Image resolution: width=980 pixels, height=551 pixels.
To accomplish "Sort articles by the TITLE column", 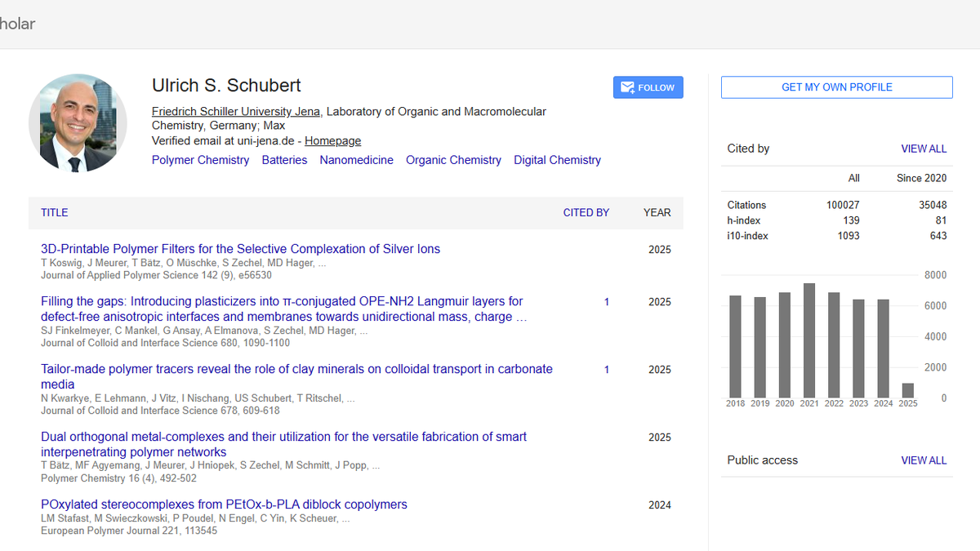I will (54, 212).
